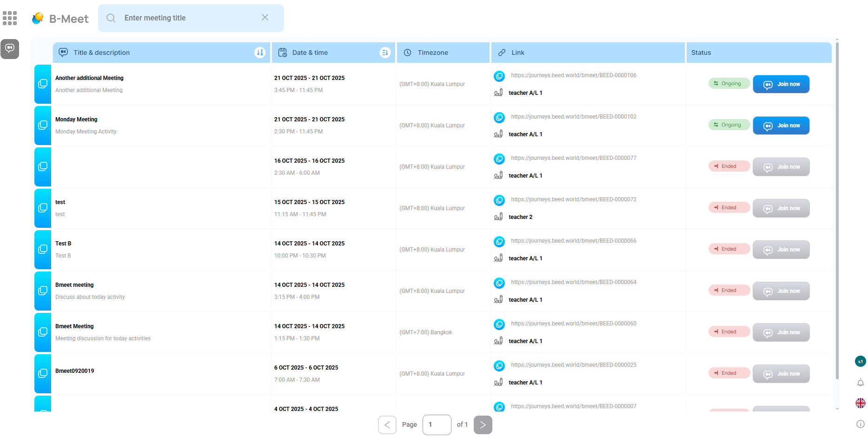Open the s1 user profile avatar
Image resolution: width=868 pixels, height=437 pixels.
click(861, 362)
